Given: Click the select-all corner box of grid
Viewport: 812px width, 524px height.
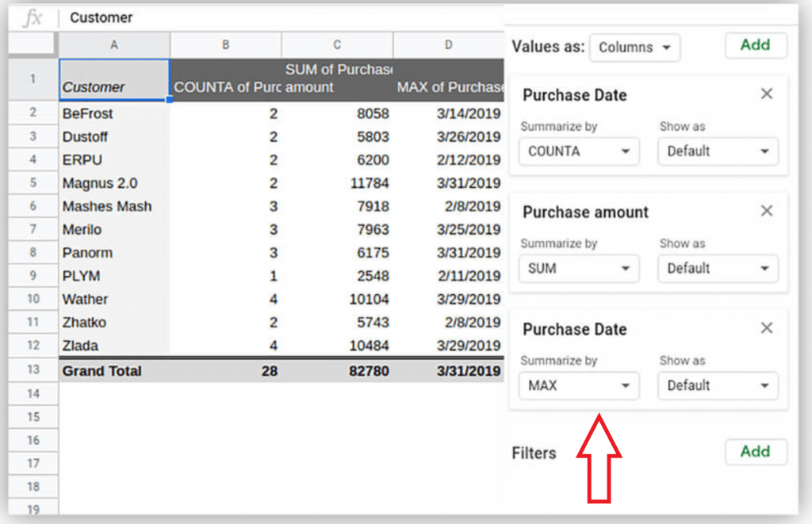Looking at the screenshot, I should click(33, 45).
